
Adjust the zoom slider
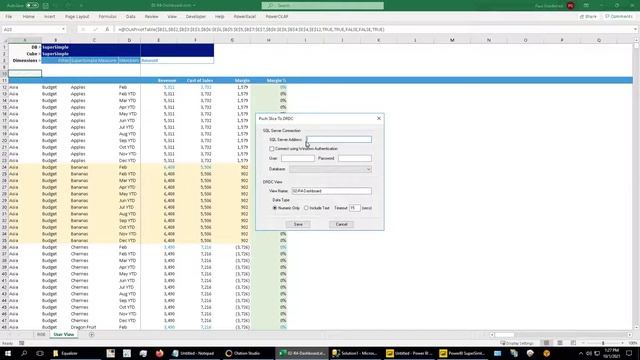coord(603,343)
